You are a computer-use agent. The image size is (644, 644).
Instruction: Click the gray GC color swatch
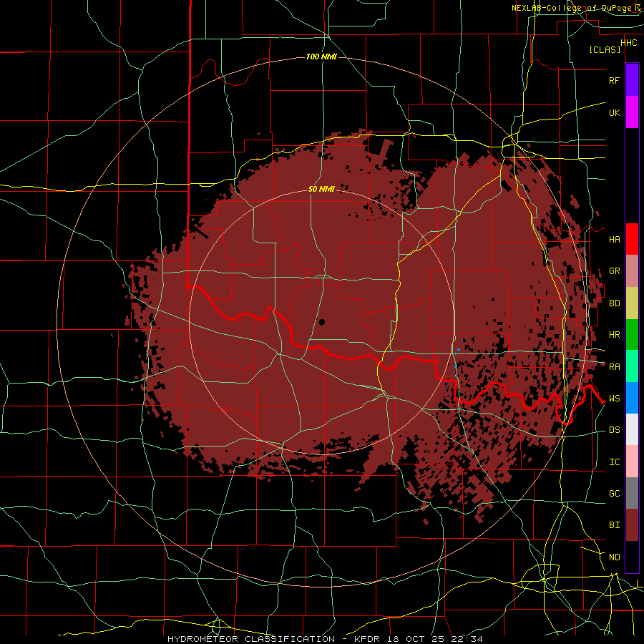point(632,493)
